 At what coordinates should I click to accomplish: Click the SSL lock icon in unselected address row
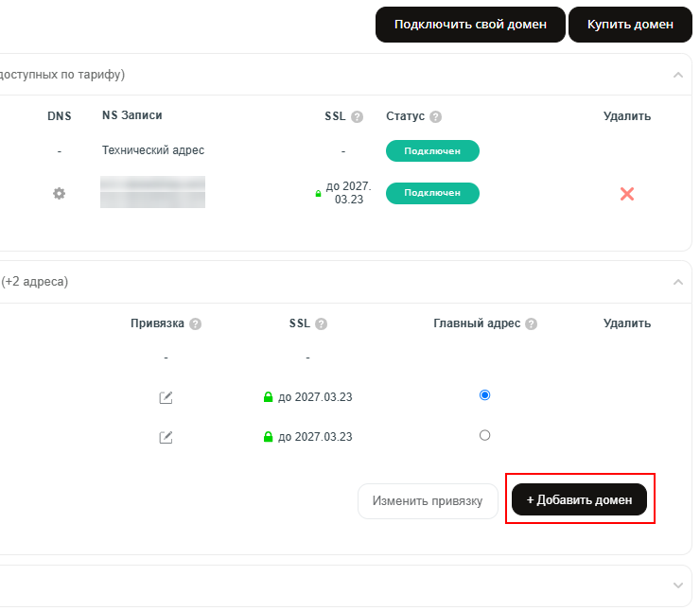(x=268, y=436)
